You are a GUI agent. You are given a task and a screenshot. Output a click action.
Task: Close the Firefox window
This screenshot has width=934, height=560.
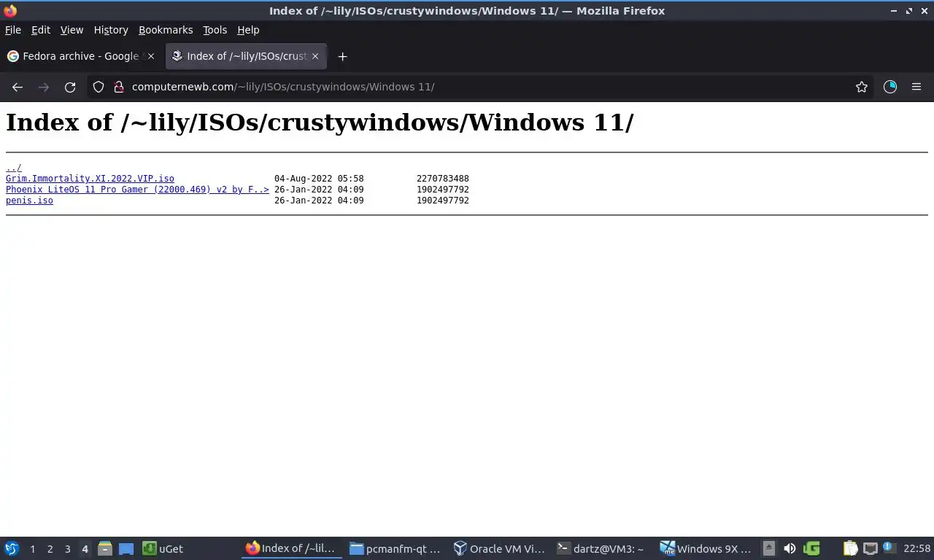pyautogui.click(x=924, y=11)
